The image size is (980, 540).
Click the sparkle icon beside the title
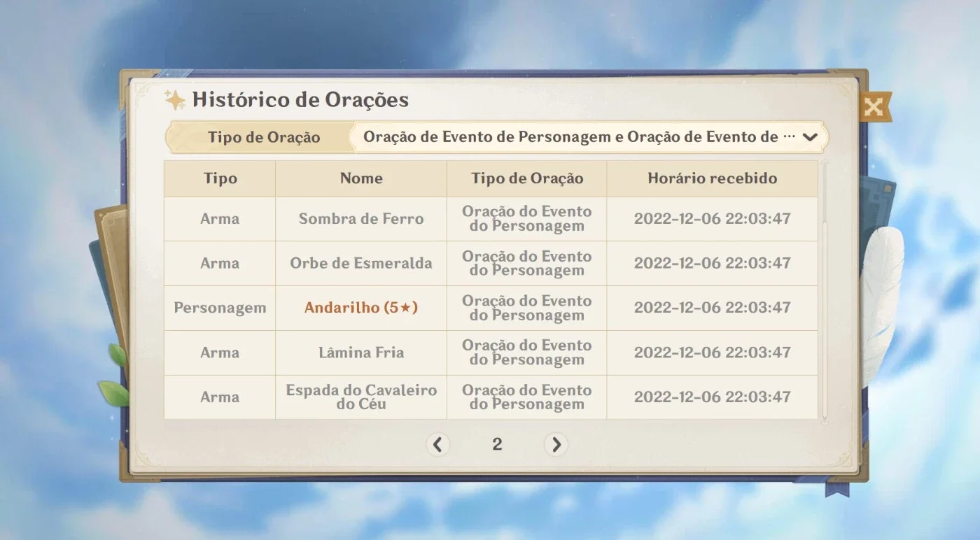tap(175, 100)
